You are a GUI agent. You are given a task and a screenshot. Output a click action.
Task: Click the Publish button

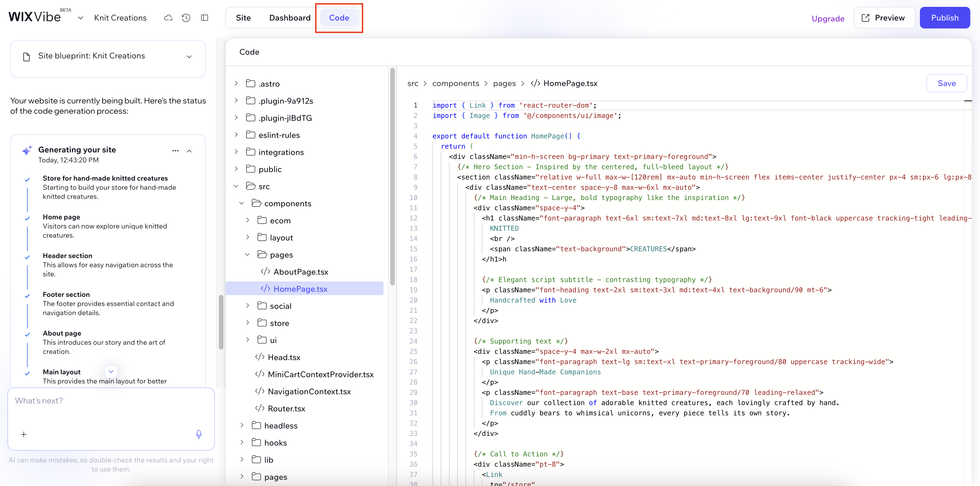click(x=945, y=17)
